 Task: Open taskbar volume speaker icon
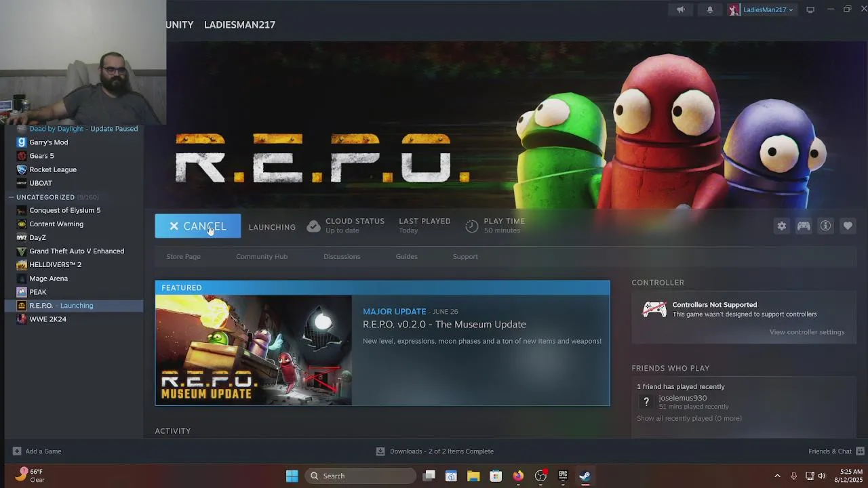point(822,476)
